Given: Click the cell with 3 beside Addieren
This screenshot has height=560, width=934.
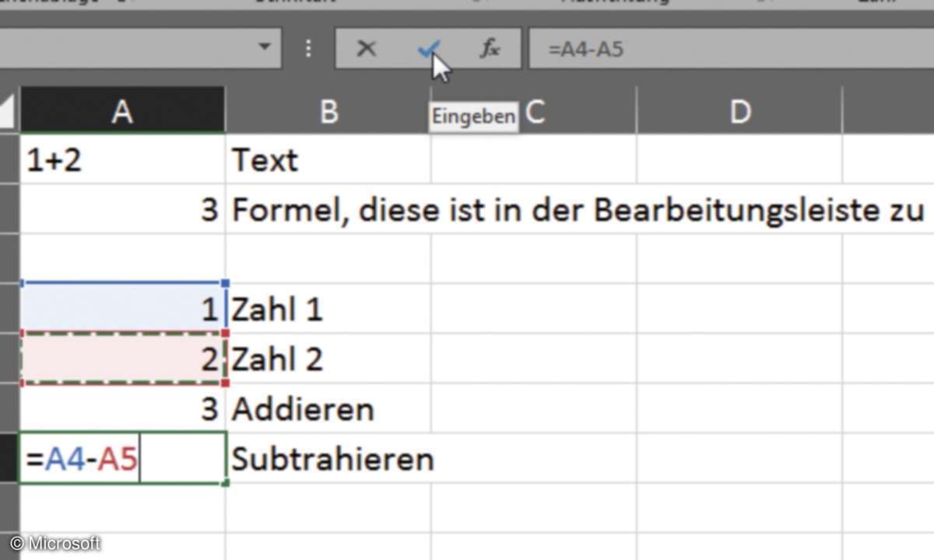Looking at the screenshot, I should (x=122, y=409).
